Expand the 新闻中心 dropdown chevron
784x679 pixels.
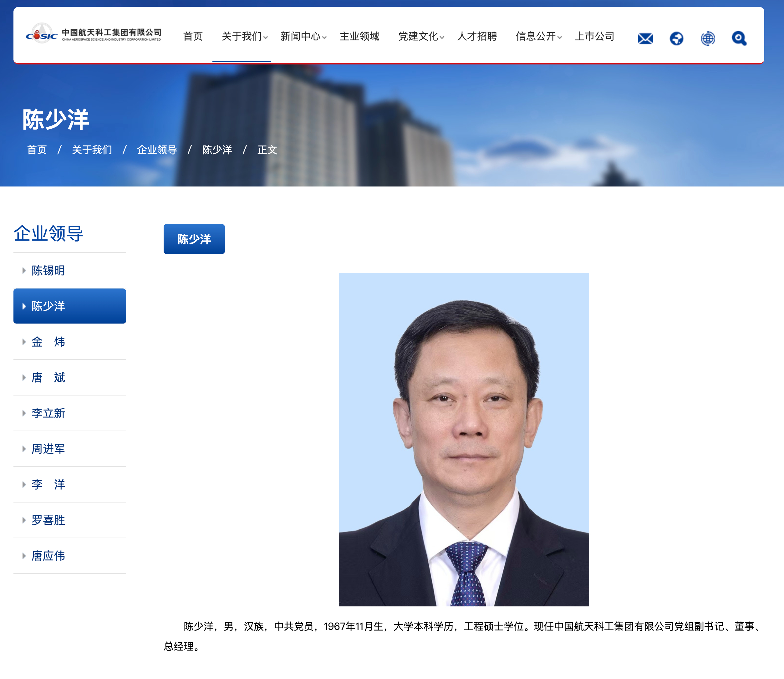(324, 37)
